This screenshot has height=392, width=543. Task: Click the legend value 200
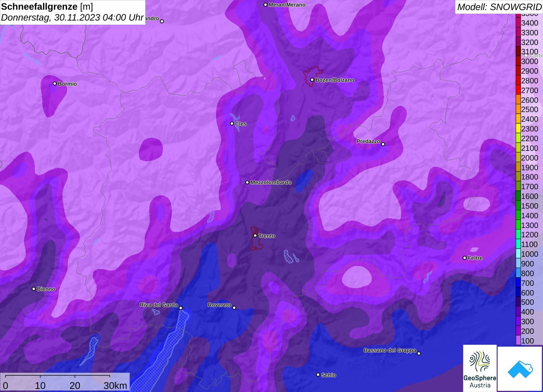coord(527,331)
